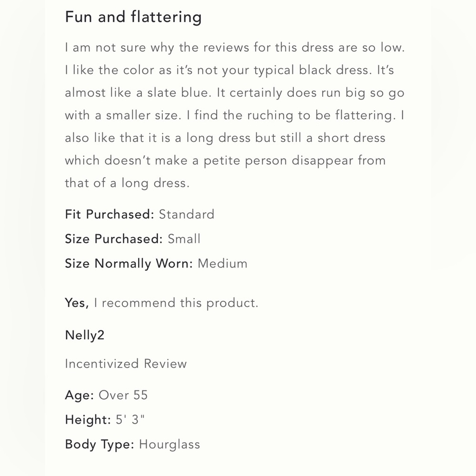This screenshot has height=476, width=476.
Task: Click the Incentivized Review label
Action: (126, 364)
